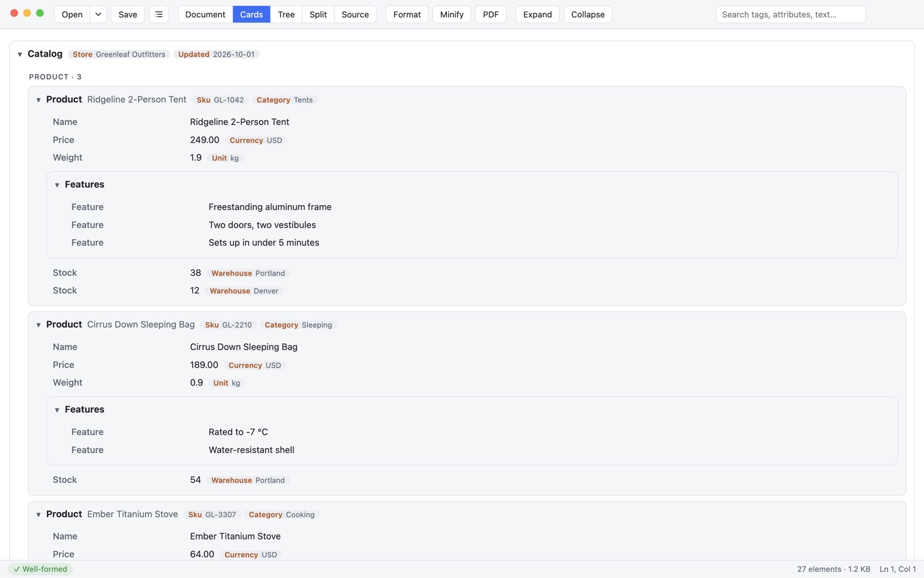Switch to the Split view tab

point(318,14)
